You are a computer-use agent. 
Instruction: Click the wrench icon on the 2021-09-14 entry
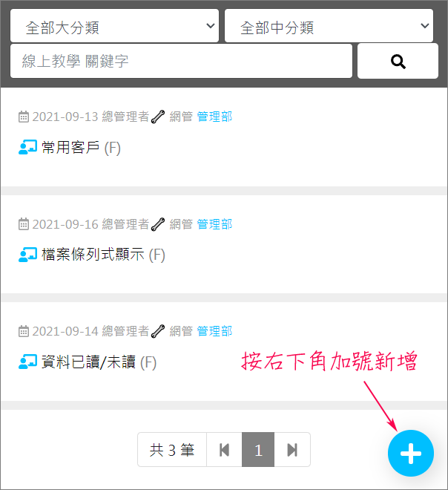158,331
